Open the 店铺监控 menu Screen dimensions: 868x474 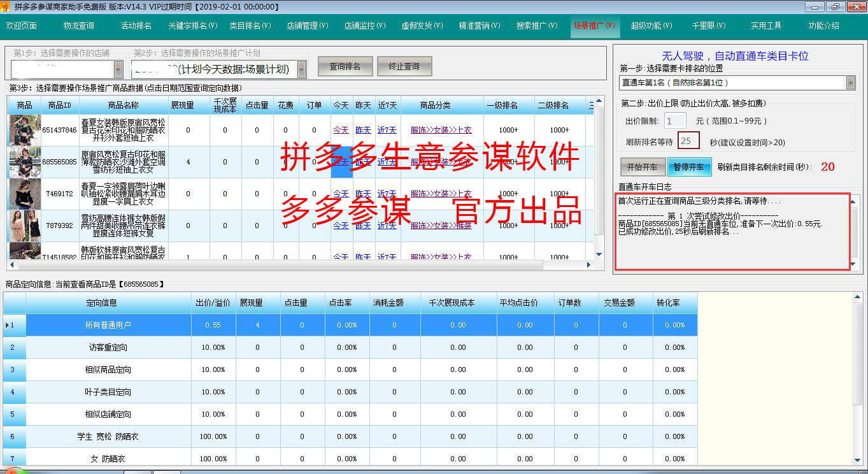365,26
